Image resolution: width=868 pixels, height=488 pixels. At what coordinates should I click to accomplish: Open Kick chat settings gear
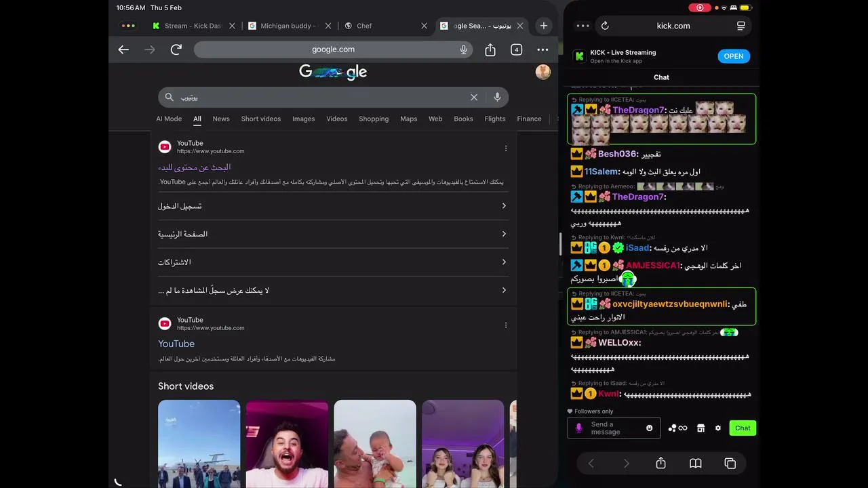coord(718,428)
